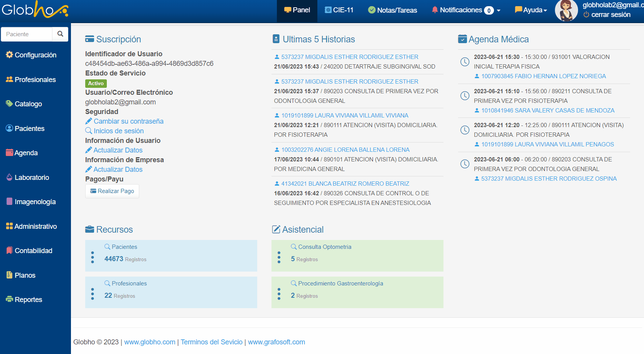
Task: Open the Profesionales card three-dot menu
Action: (x=93, y=294)
